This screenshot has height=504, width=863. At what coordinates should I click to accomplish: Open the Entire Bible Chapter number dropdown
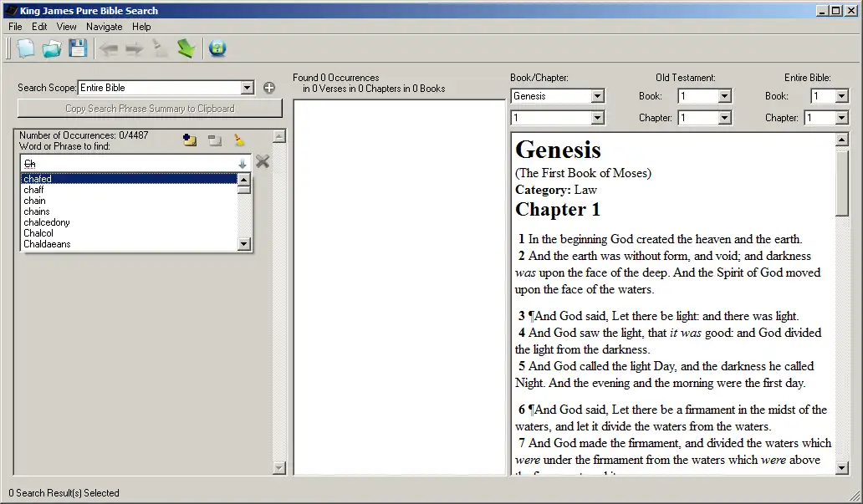coord(841,118)
